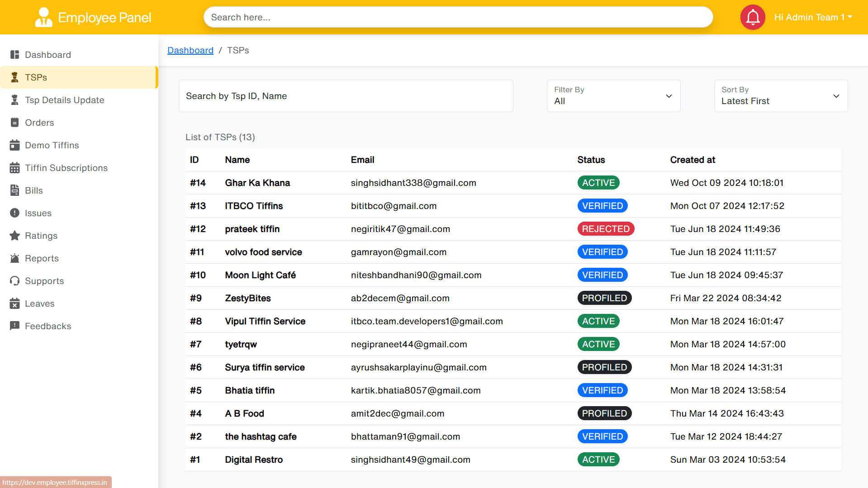Focus the top Search here box

point(458,17)
